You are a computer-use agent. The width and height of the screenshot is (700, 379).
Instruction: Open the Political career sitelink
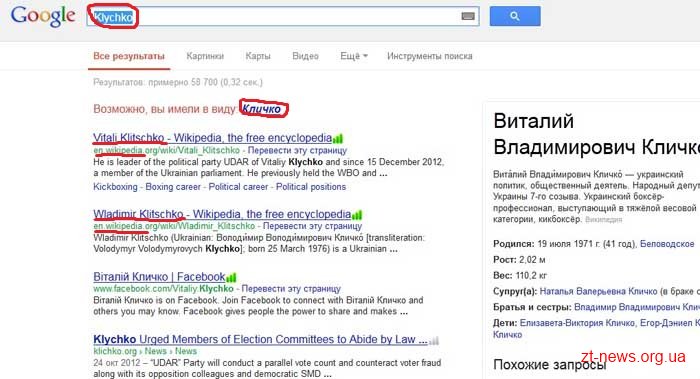238,187
